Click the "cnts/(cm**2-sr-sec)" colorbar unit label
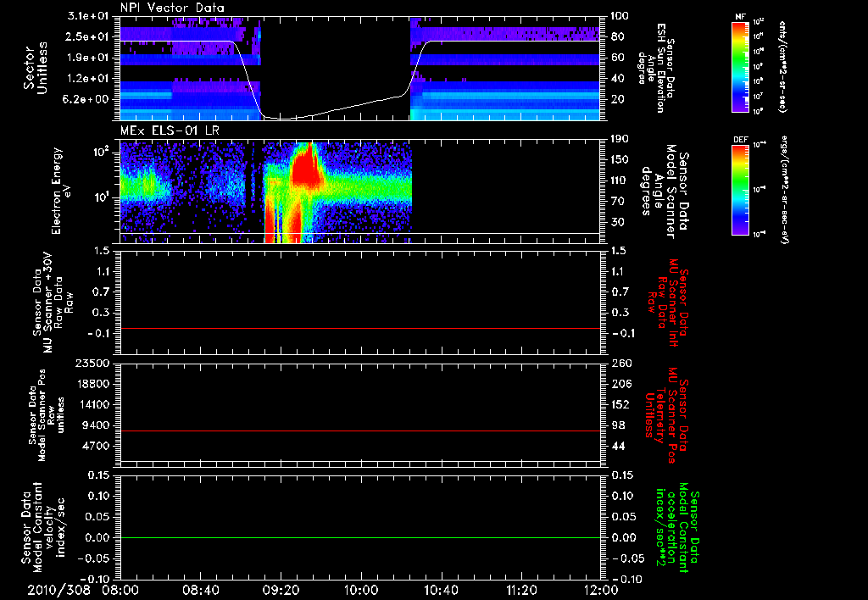868x600 pixels. pos(782,66)
